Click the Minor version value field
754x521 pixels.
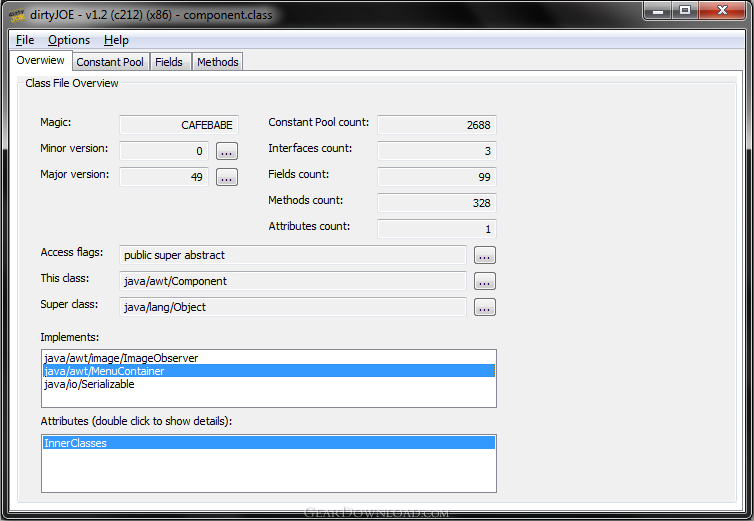tap(164, 151)
